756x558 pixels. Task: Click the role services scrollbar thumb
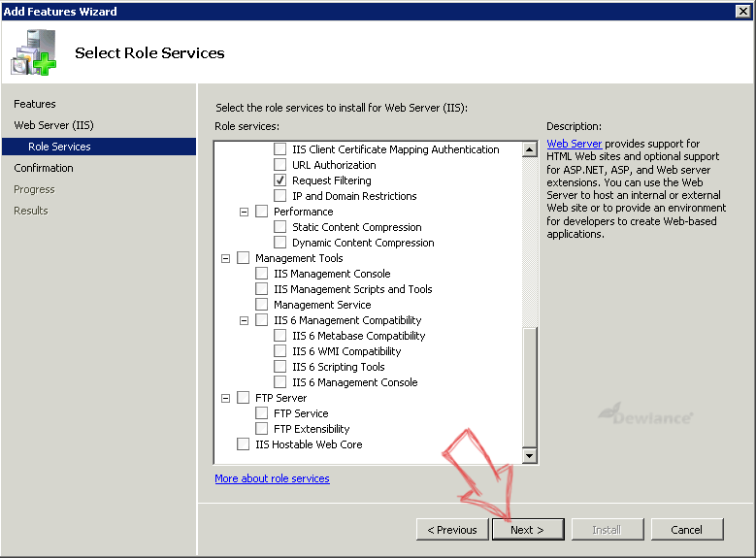coord(529,387)
